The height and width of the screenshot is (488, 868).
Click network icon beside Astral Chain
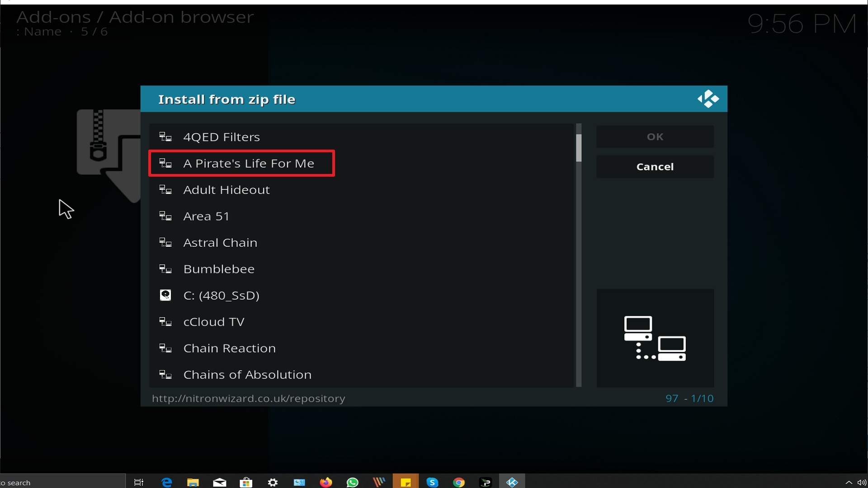point(165,243)
